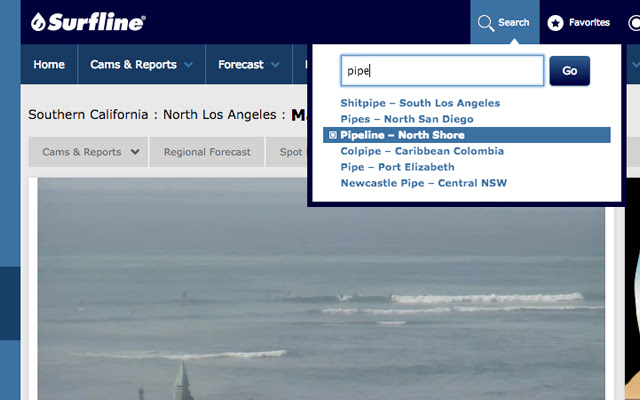
Task: Go to Home in navigation bar
Action: coord(49,64)
